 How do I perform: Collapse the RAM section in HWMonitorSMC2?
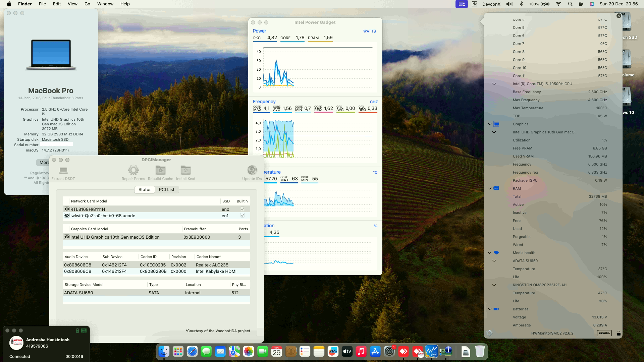click(x=490, y=188)
